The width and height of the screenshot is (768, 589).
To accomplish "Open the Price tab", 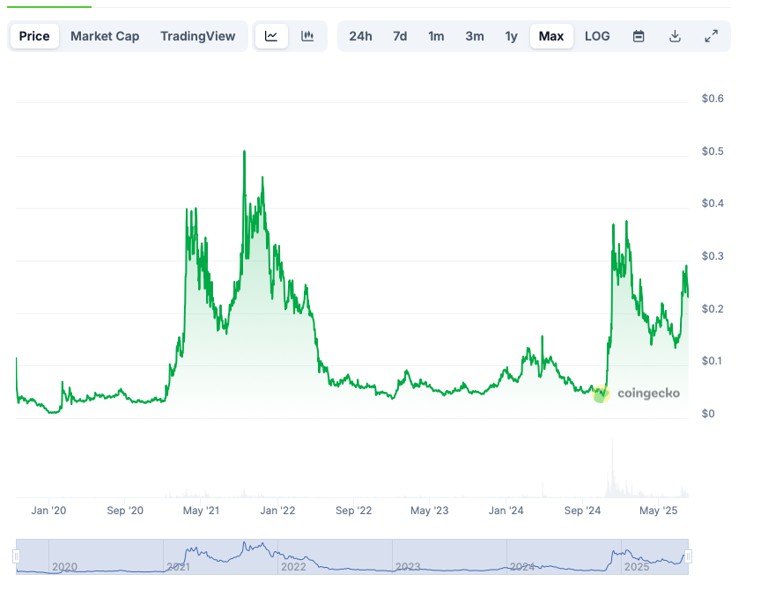I will click(x=34, y=36).
